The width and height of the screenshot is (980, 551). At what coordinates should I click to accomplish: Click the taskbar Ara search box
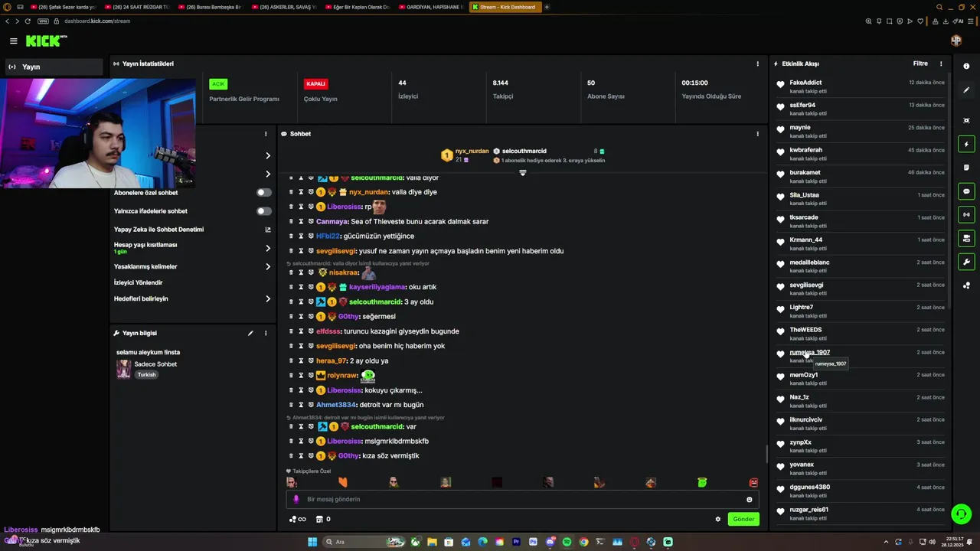(x=365, y=542)
